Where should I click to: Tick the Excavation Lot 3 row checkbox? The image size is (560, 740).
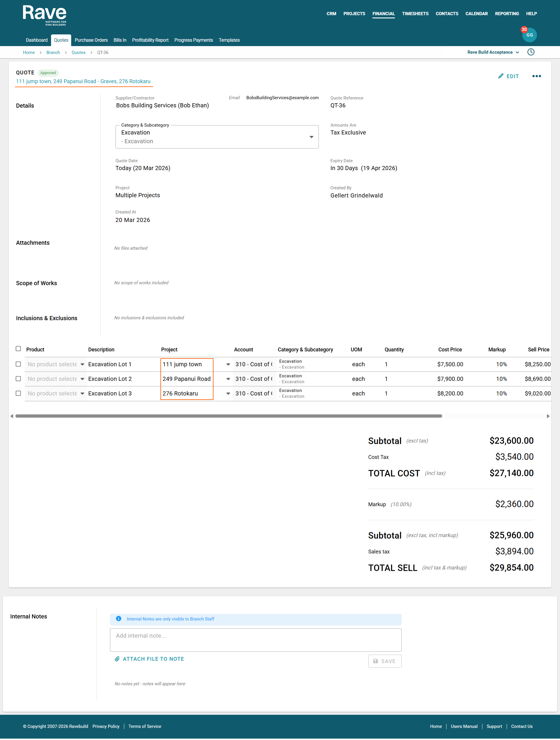18,393
